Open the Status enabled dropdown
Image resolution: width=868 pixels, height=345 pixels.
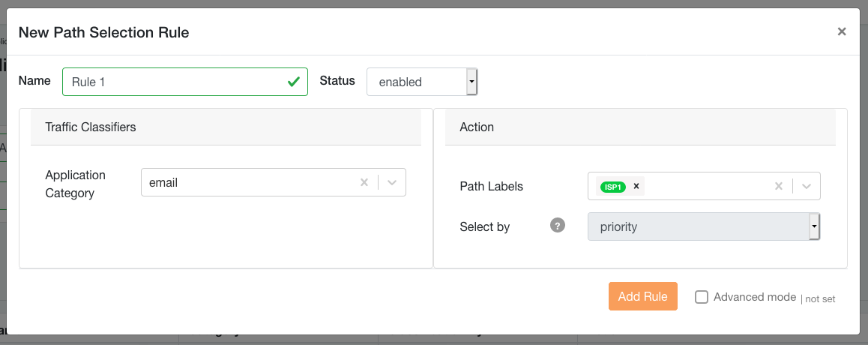click(421, 82)
